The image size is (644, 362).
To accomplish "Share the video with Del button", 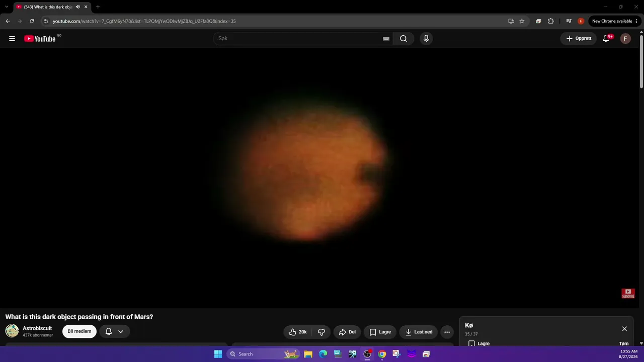I will coord(347,332).
